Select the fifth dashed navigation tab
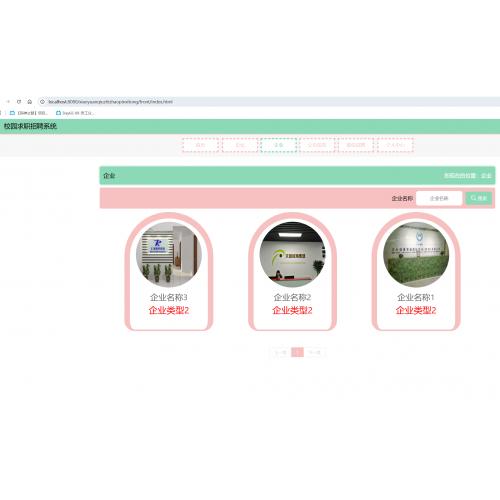Screen dimensions: 500x500 [356, 145]
